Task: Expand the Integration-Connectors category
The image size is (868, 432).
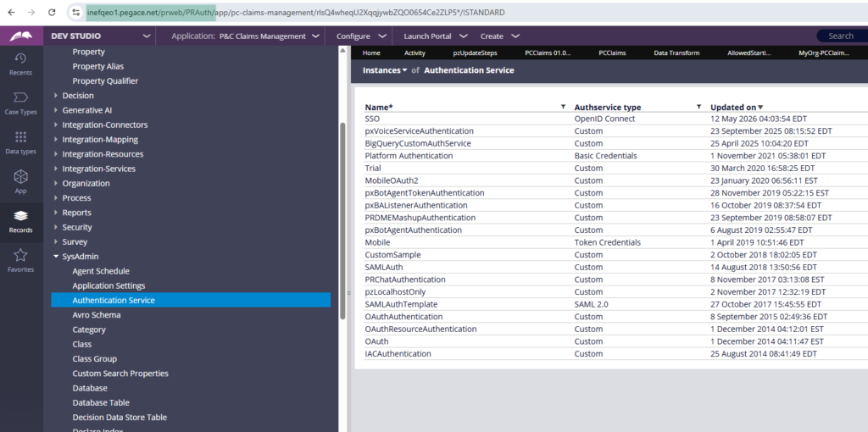Action: pyautogui.click(x=56, y=125)
